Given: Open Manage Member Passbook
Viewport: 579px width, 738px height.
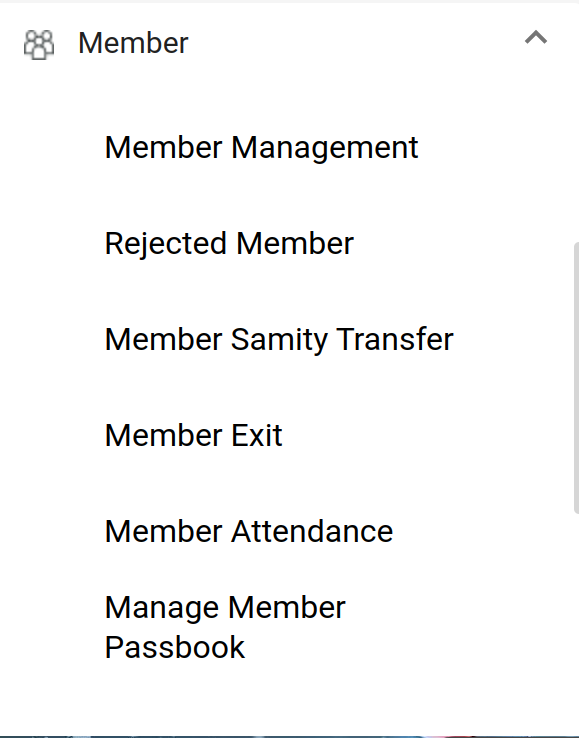Looking at the screenshot, I should (x=225, y=627).
